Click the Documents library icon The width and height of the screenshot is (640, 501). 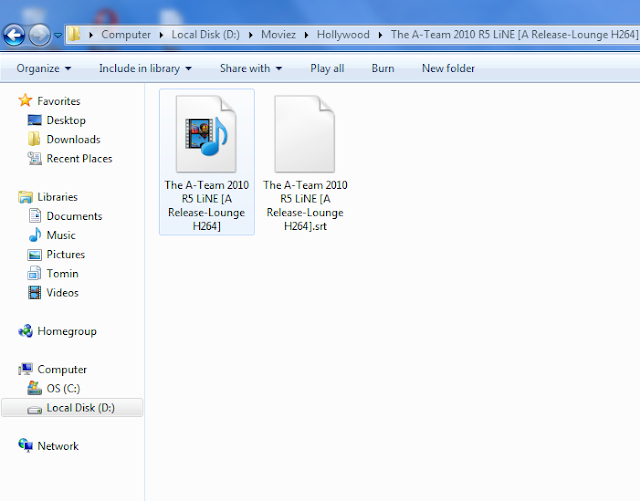[35, 216]
